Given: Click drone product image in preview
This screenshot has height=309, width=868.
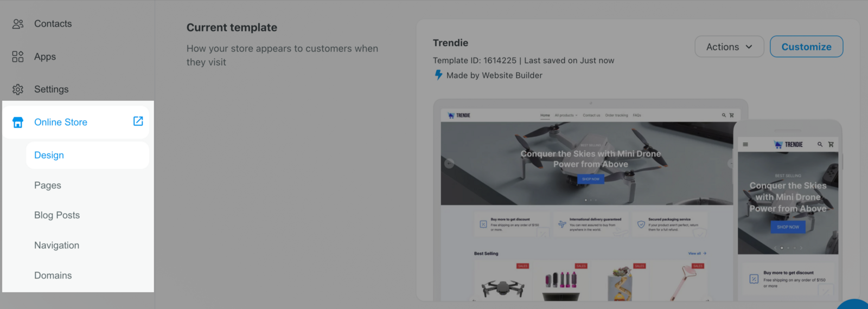Looking at the screenshot, I should (503, 287).
